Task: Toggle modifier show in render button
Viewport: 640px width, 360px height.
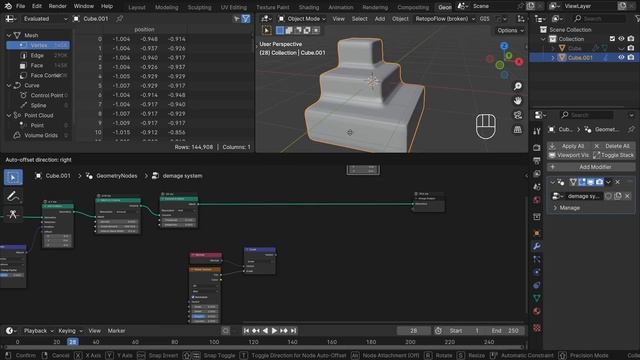Action: 599,182
